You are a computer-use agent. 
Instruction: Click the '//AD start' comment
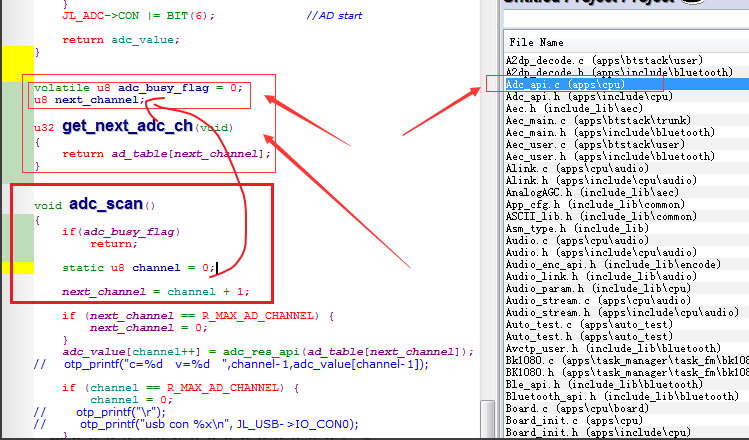coord(334,16)
